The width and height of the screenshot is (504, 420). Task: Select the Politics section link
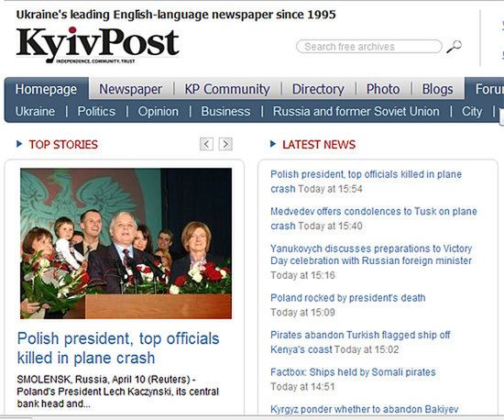click(x=96, y=111)
